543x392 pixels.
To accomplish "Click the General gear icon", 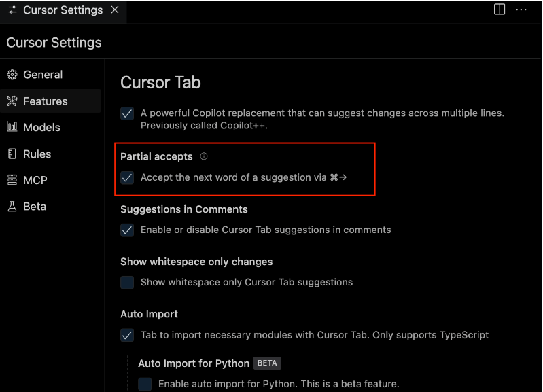I will tap(12, 75).
